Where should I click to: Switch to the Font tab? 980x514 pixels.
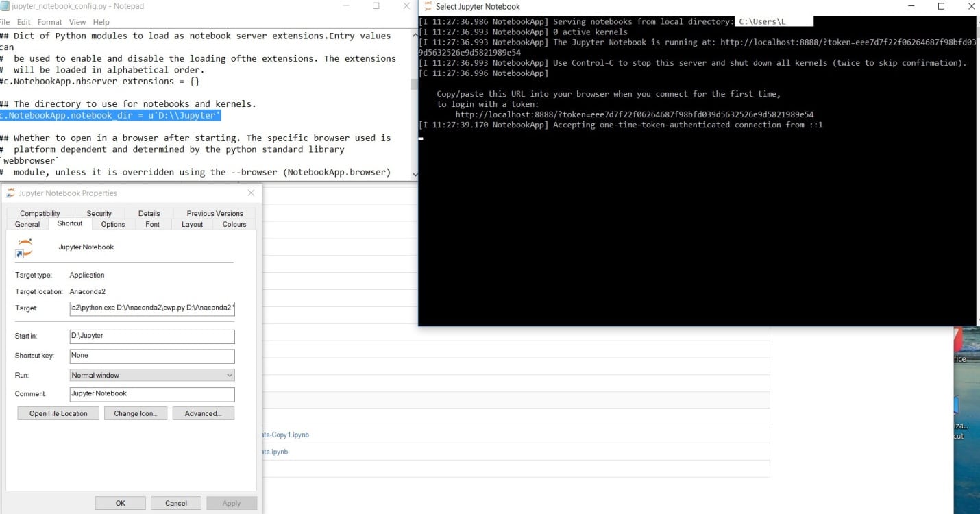tap(153, 224)
